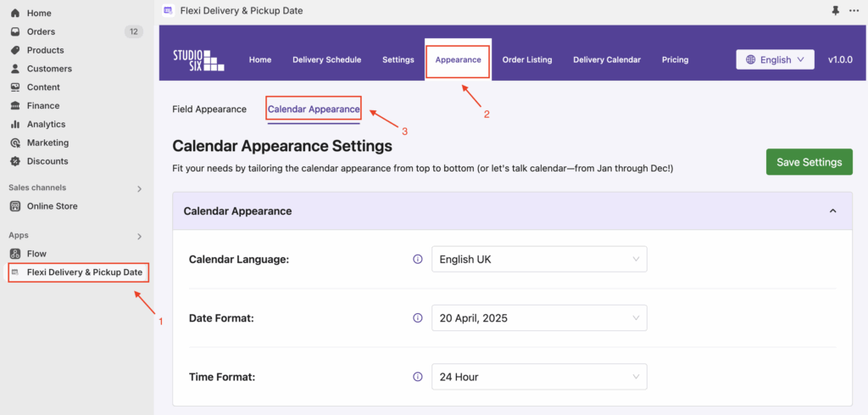This screenshot has width=868, height=415.
Task: Open the Order Listing menu item
Action: click(527, 60)
